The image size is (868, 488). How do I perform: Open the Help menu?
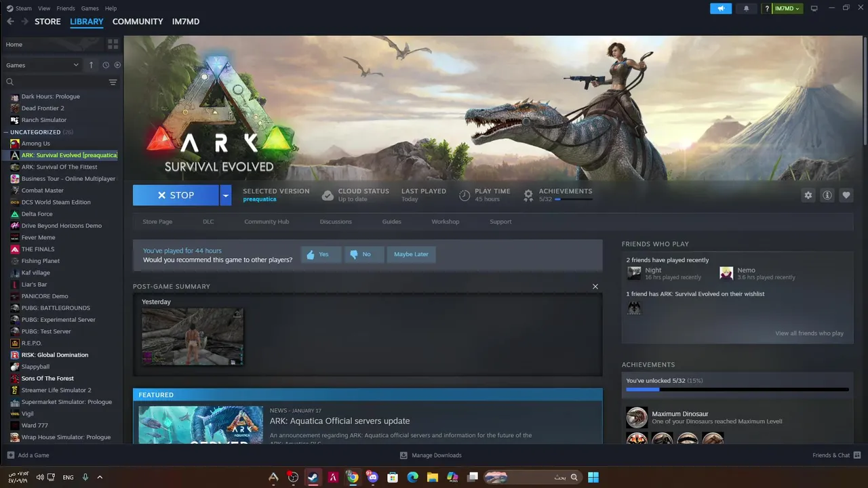pos(111,8)
